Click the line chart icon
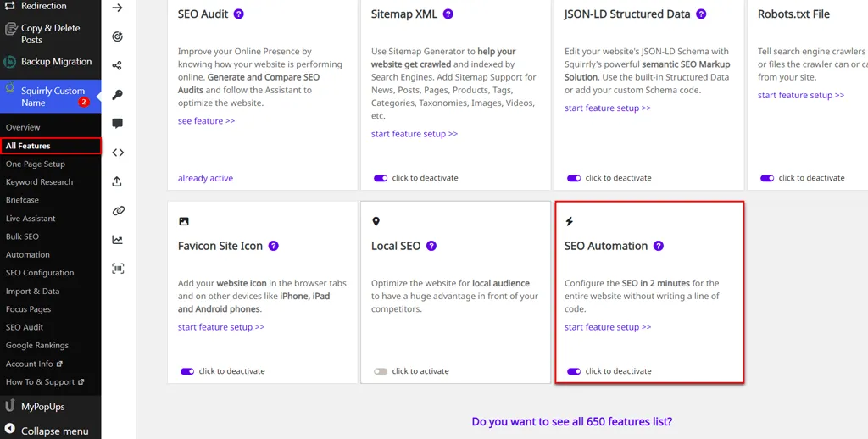This screenshot has width=868, height=439. pyautogui.click(x=117, y=240)
